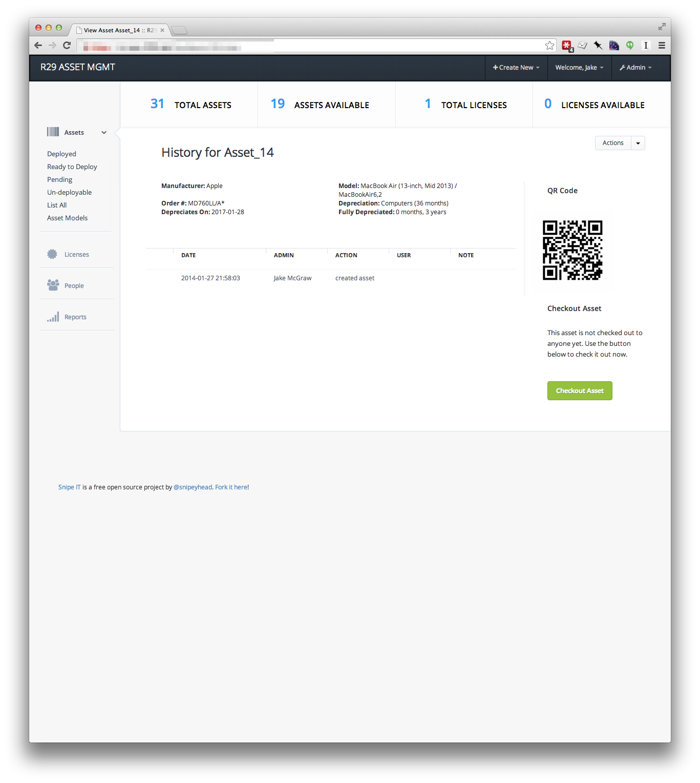This screenshot has width=700, height=783.
Task: Close the View Asset Asset_14 browser tab
Action: (x=162, y=30)
